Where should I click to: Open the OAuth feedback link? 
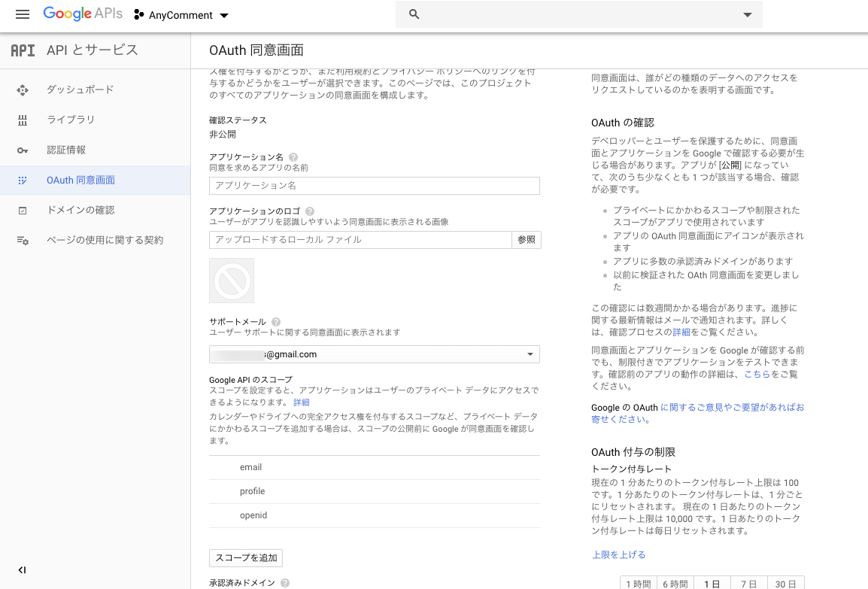tap(697, 414)
